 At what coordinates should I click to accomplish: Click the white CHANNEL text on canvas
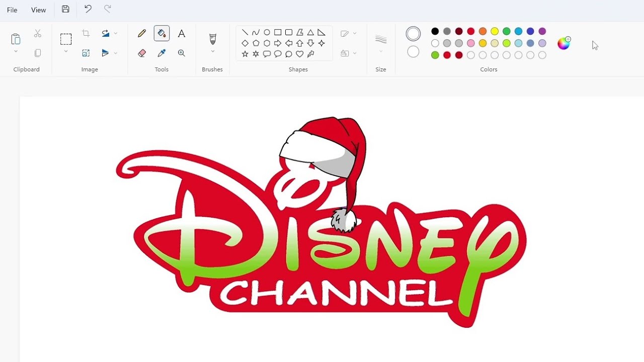click(x=336, y=293)
